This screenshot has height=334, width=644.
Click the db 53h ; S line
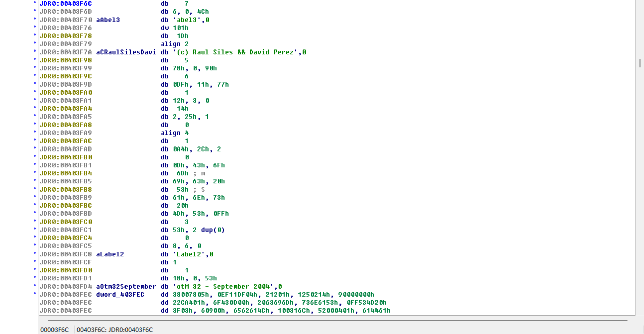tap(183, 190)
